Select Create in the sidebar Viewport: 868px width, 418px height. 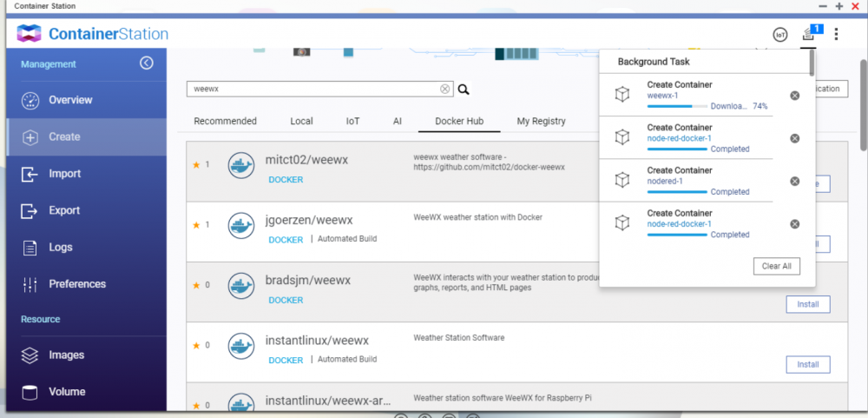coord(86,137)
